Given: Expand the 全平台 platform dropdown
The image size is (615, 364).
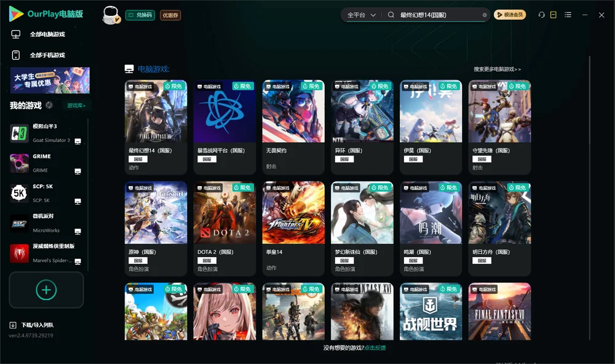Looking at the screenshot, I should pyautogui.click(x=361, y=15).
